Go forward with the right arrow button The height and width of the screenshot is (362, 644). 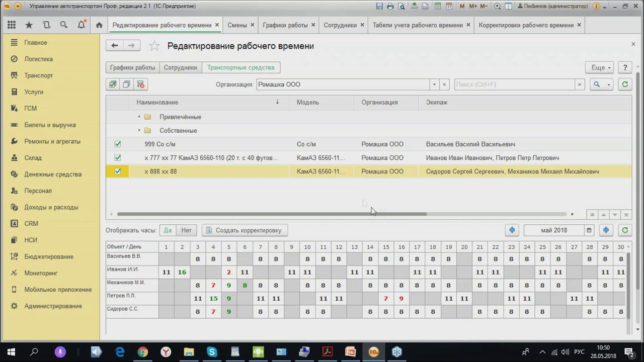(131, 46)
